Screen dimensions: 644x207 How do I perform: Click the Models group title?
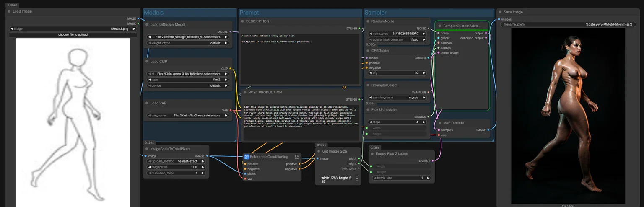coord(154,13)
